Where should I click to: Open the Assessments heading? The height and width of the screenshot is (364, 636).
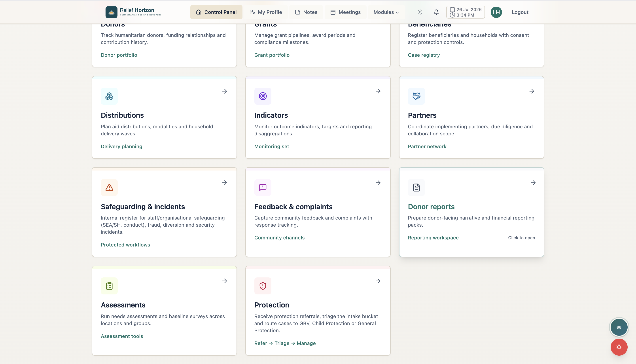(123, 305)
